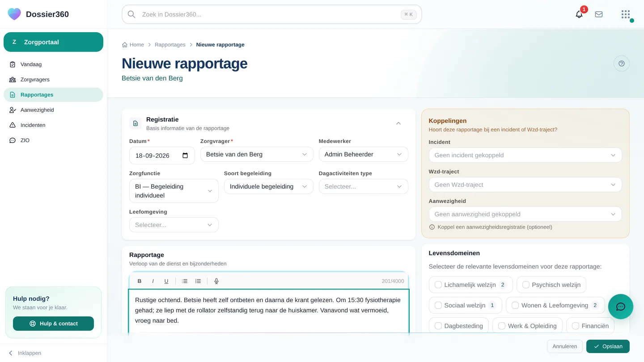The width and height of the screenshot is (644, 362).
Task: Go to Vandaag in the sidebar
Action: click(x=53, y=64)
